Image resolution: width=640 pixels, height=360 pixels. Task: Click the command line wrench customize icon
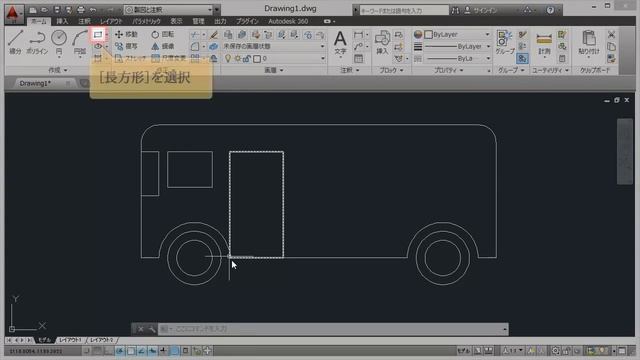click(151, 329)
